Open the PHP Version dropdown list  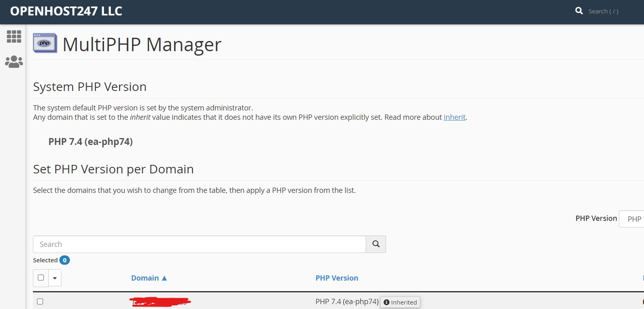[x=632, y=219]
